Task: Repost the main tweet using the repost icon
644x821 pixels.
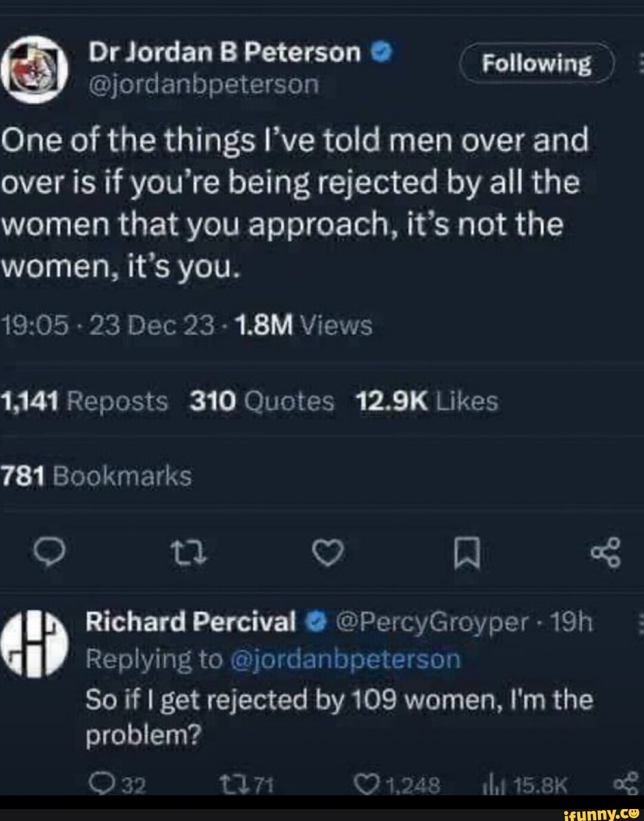Action: 188,554
